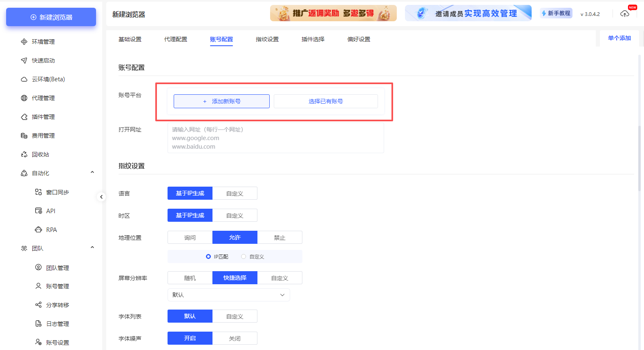
Task: Click the sidebar collapse arrow button
Action: (101, 197)
